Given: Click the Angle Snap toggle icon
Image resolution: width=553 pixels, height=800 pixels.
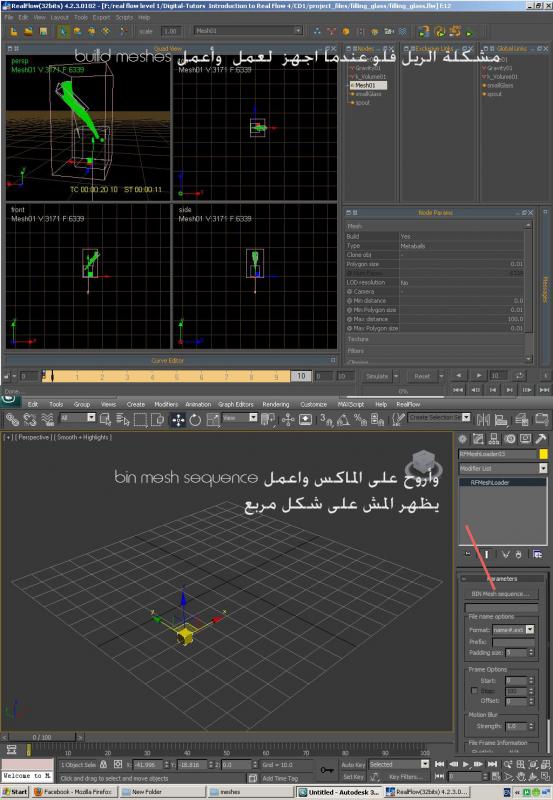Looking at the screenshot, I should (343, 419).
